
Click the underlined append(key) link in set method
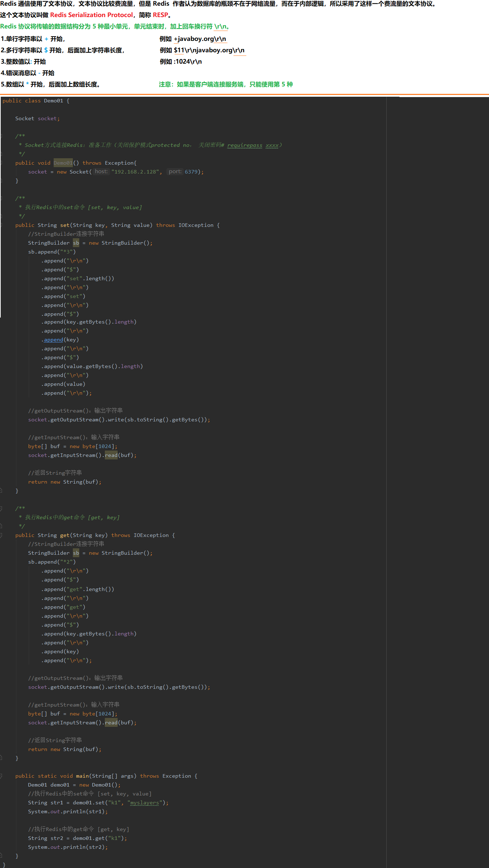(53, 340)
